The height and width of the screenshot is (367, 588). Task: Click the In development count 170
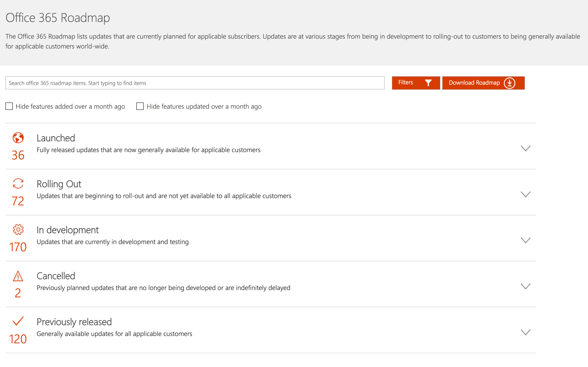(x=18, y=247)
